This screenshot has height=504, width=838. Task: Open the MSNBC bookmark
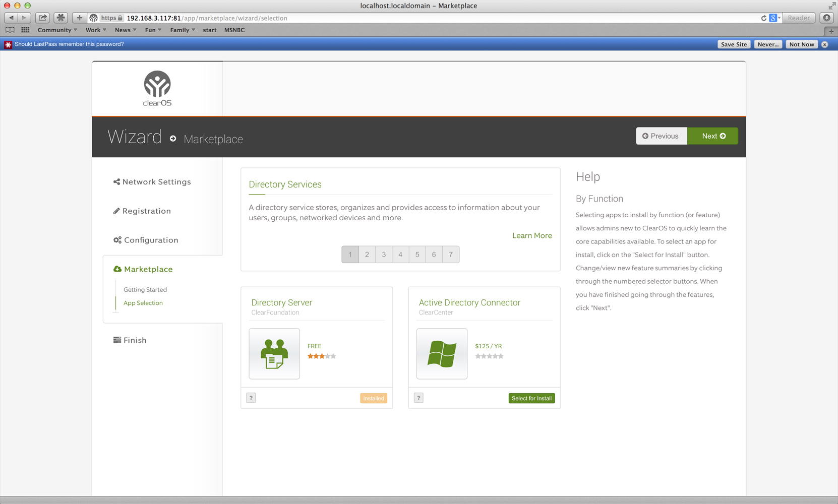point(234,30)
